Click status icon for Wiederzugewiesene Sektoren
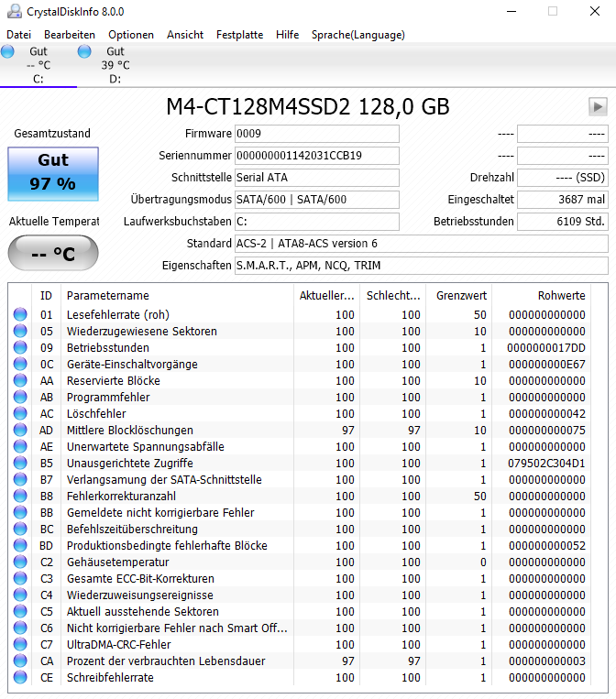The height and width of the screenshot is (699, 616). pyautogui.click(x=20, y=331)
